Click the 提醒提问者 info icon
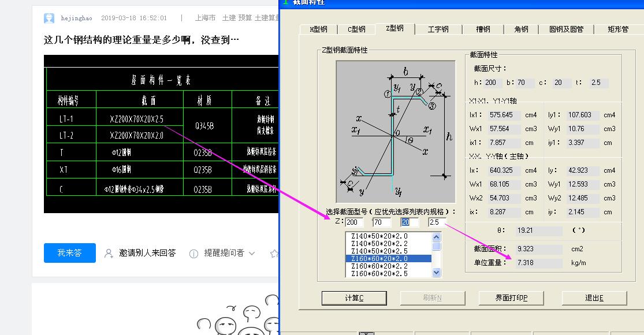 [x=193, y=254]
